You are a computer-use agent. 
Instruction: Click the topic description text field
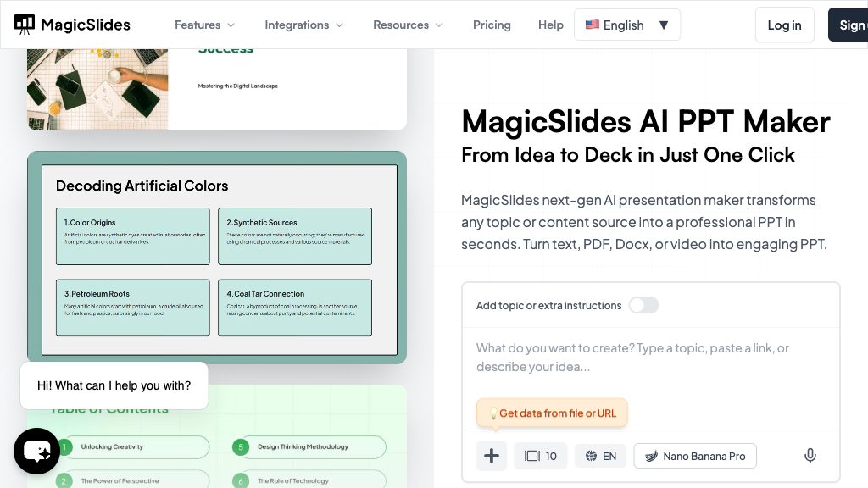point(649,358)
